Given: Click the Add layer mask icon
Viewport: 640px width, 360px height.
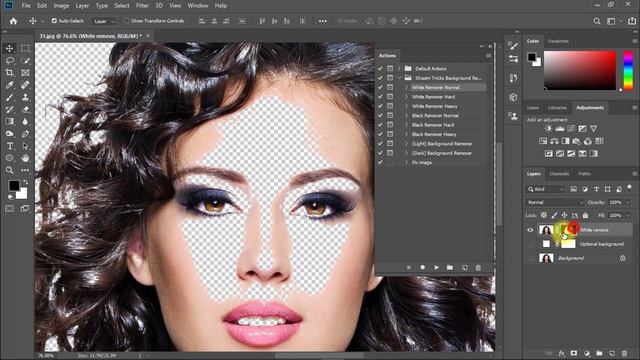Looking at the screenshot, I should [x=574, y=353].
